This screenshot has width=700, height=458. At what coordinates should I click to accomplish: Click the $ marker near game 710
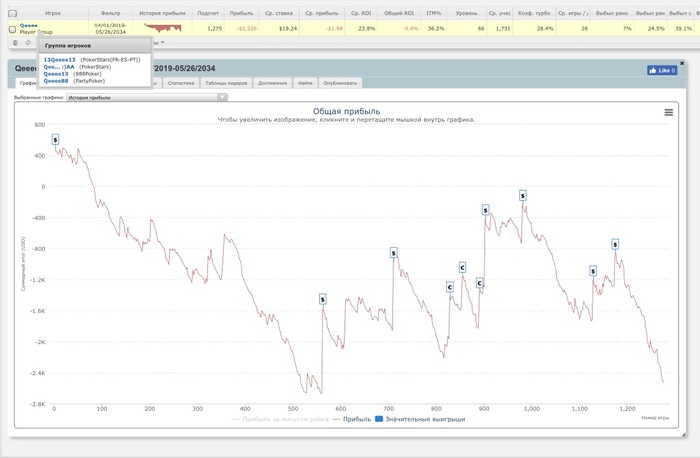point(393,253)
